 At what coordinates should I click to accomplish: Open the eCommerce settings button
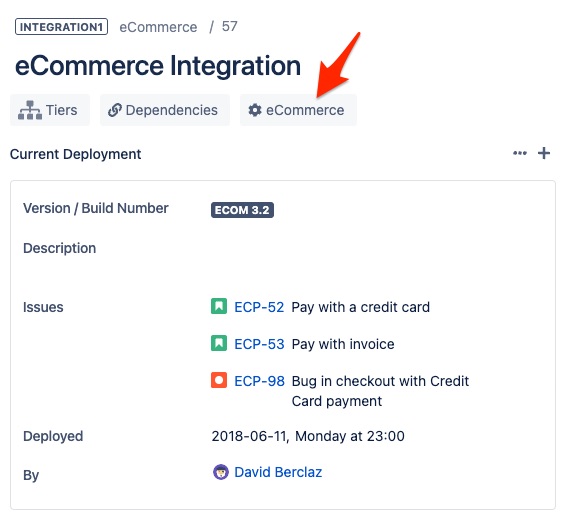[298, 110]
